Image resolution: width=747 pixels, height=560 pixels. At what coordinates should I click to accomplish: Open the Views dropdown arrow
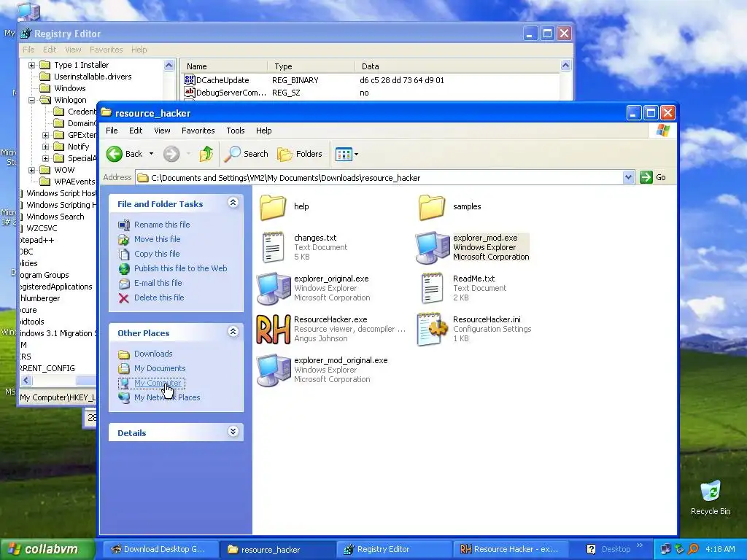coord(356,154)
